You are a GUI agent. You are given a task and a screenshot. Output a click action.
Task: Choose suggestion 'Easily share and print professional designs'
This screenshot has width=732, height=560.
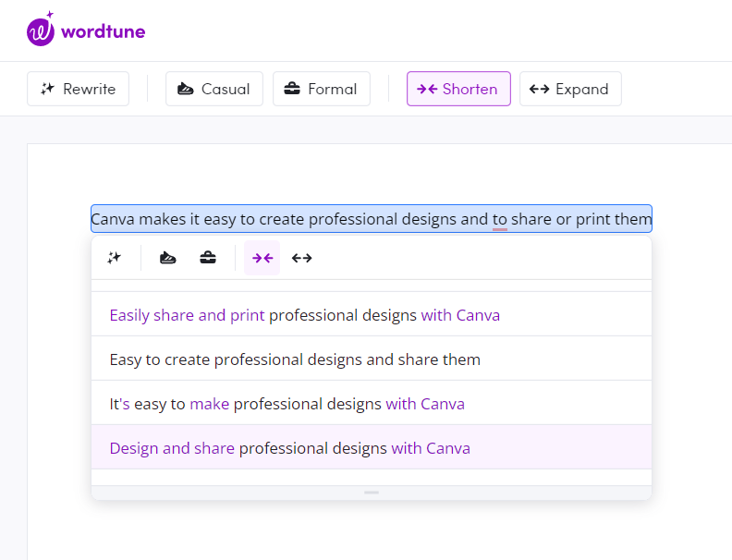372,314
